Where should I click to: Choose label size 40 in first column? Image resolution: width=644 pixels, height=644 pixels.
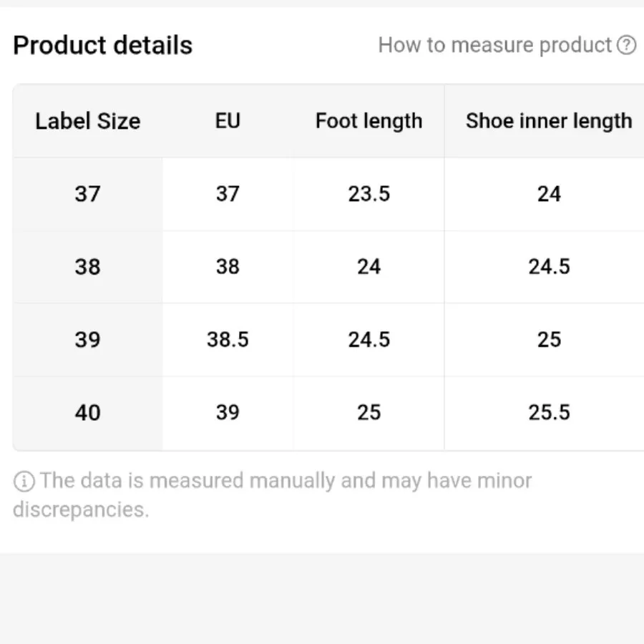pyautogui.click(x=87, y=412)
